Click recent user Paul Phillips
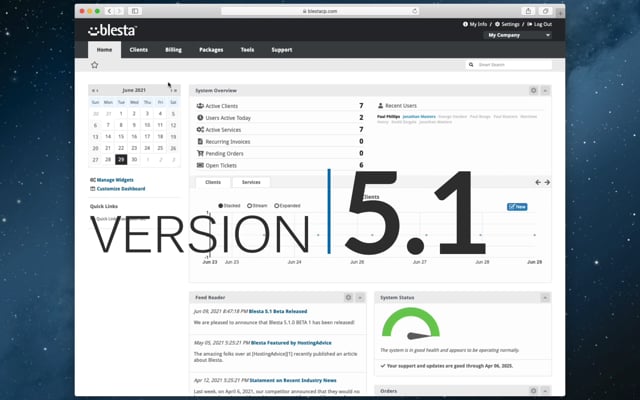This screenshot has height=400, width=640. pyautogui.click(x=389, y=117)
